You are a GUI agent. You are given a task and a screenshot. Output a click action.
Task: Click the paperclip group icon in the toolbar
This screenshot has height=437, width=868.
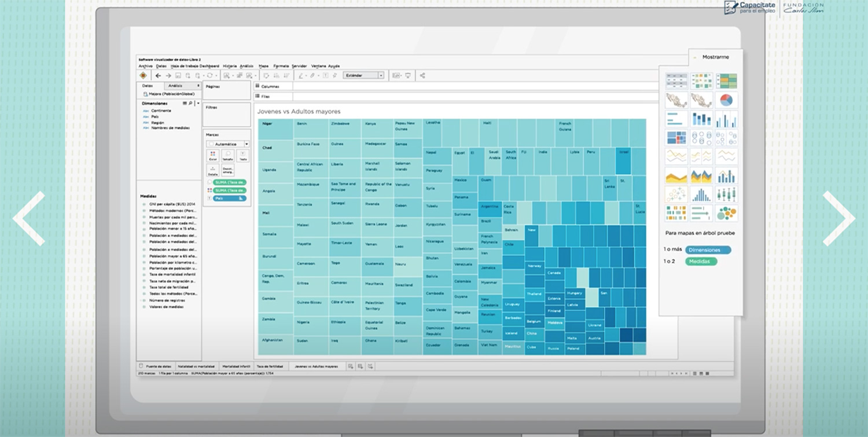click(312, 76)
